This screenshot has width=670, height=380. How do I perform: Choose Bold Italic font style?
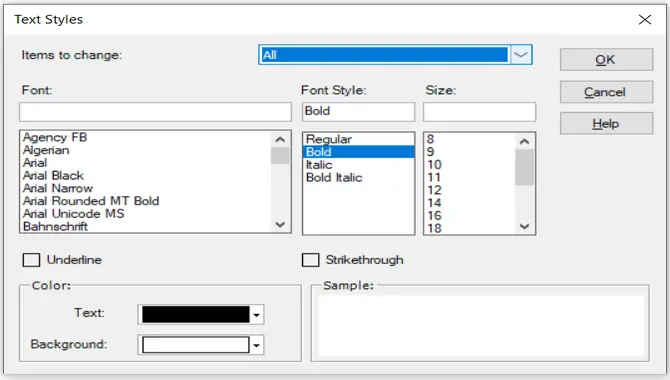click(334, 177)
